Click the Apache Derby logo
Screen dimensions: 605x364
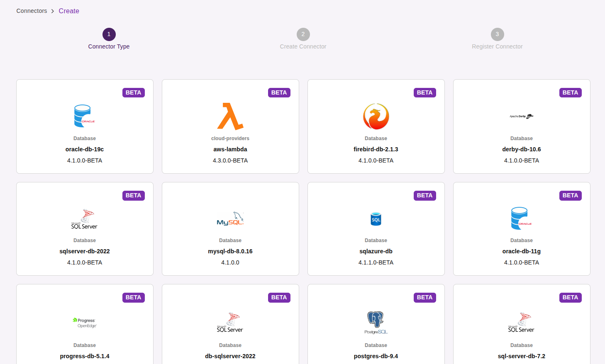tap(521, 116)
